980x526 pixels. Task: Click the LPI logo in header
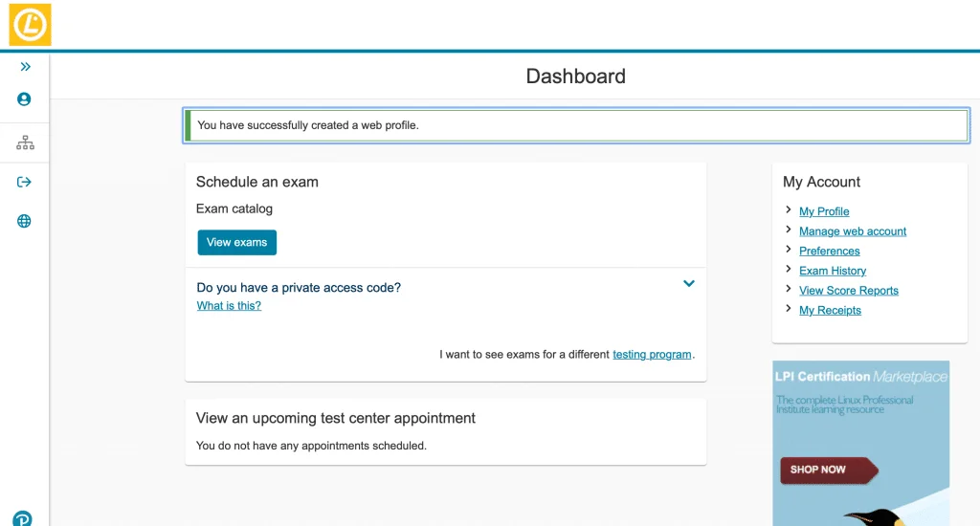point(30,25)
